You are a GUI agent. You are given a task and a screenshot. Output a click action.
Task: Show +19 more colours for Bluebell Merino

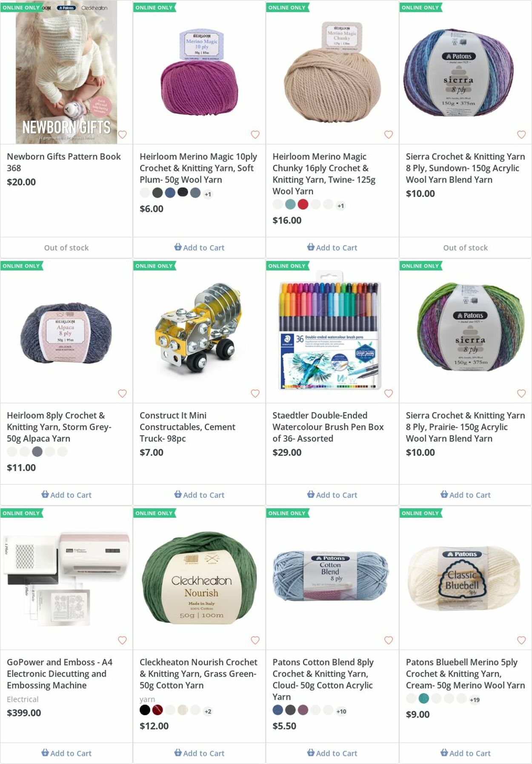tap(475, 700)
